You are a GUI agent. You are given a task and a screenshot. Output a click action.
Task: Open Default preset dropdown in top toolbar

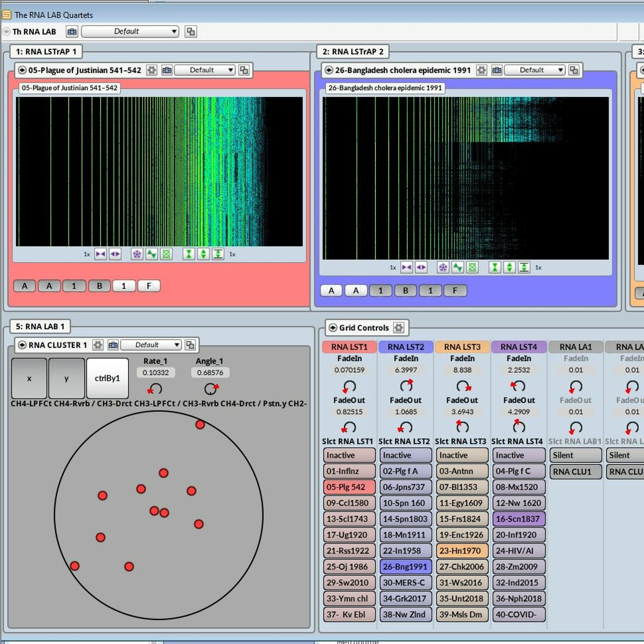tap(130, 32)
